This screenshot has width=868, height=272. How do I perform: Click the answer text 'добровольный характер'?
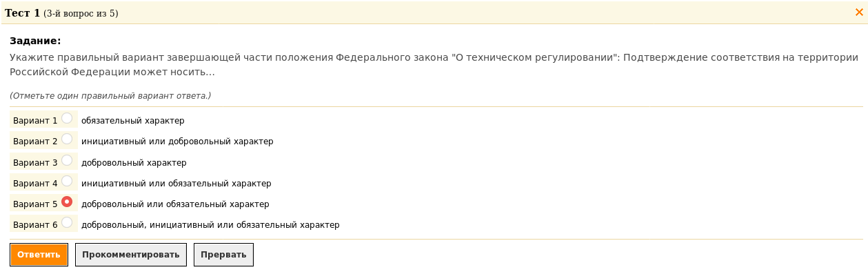tap(134, 163)
